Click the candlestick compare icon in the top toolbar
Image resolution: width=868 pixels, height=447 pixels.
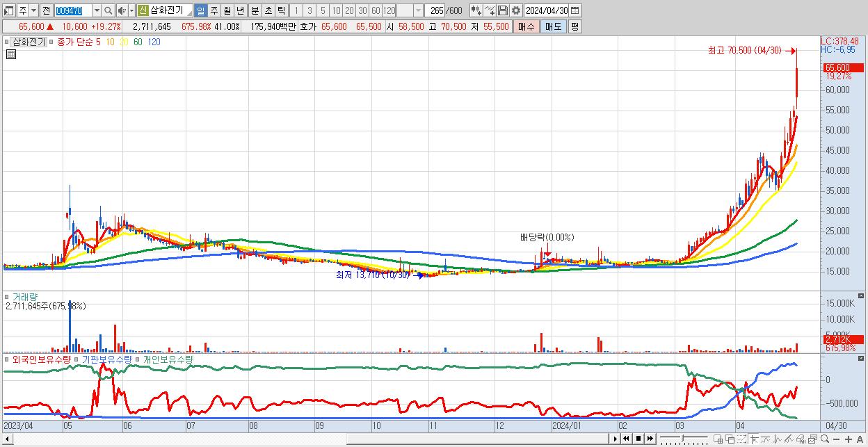(x=476, y=10)
